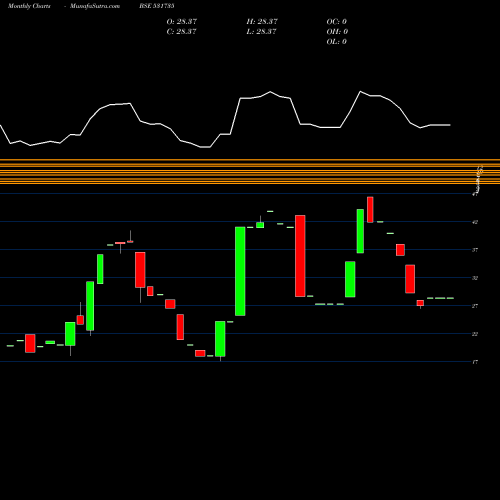Click the price axis label "17"
Screen dimensions: 500x500
tap(475, 362)
